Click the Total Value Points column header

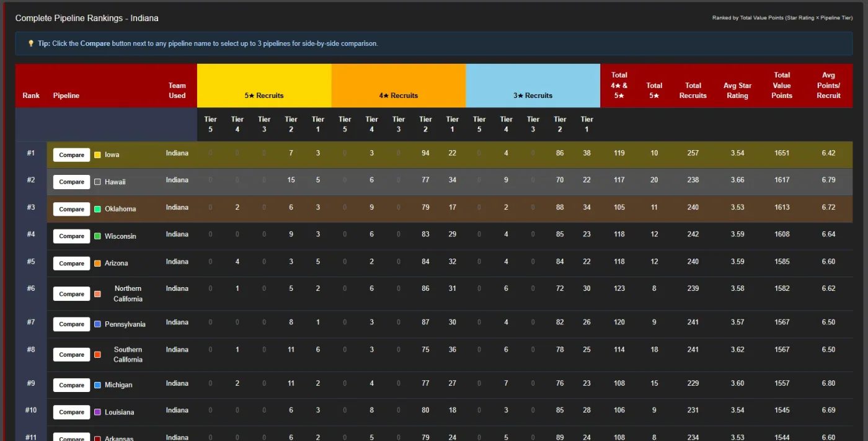tap(782, 86)
